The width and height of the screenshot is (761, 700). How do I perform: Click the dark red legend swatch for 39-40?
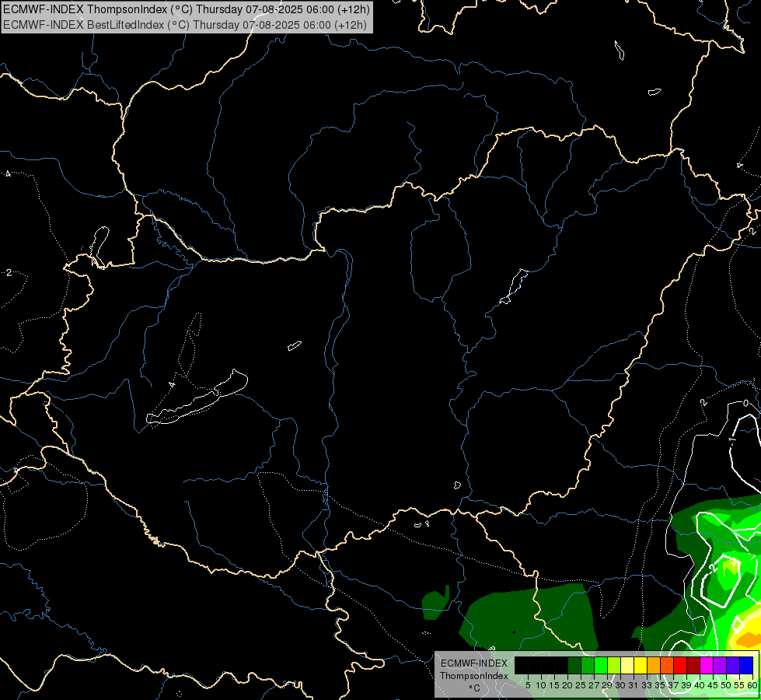(x=693, y=665)
